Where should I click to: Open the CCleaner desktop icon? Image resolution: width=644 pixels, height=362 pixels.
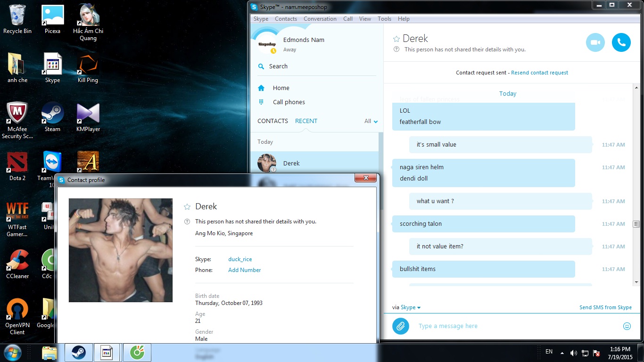pyautogui.click(x=17, y=264)
